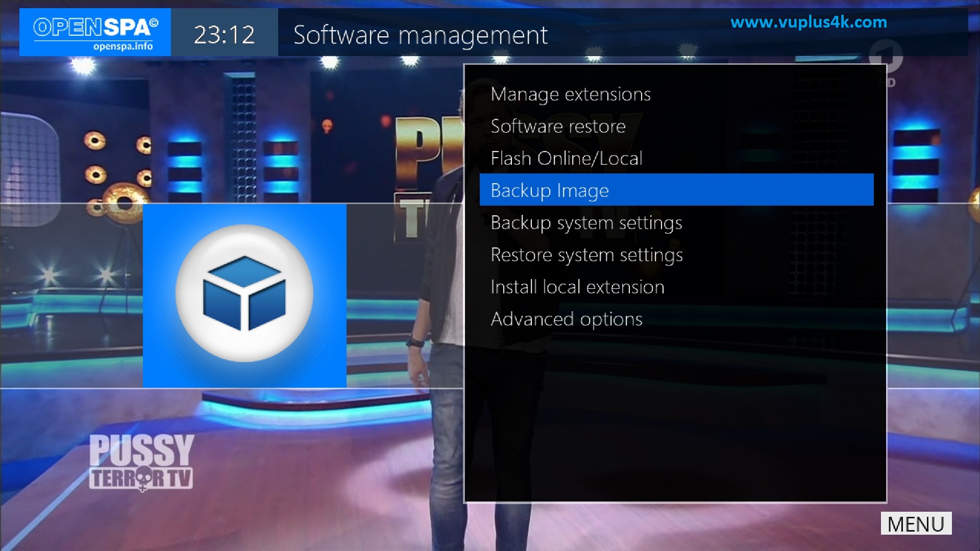Open Backup system settings
This screenshot has width=980, height=551.
676,222
